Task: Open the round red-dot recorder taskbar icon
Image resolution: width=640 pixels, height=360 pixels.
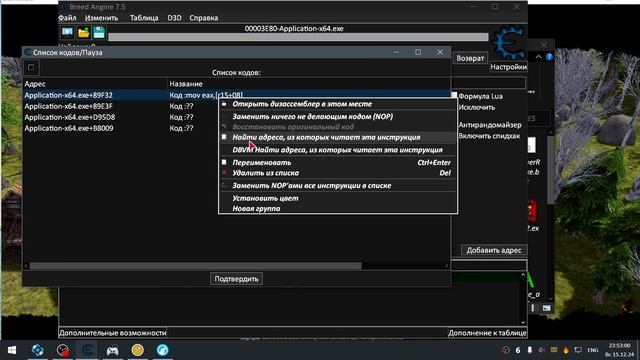Action: point(62,350)
